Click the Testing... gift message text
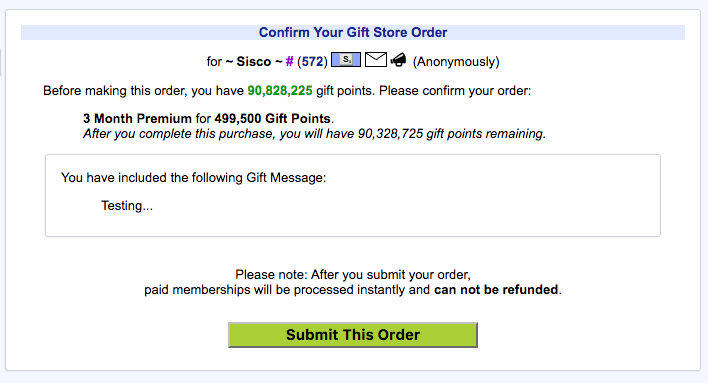Image resolution: width=708 pixels, height=383 pixels. point(127,206)
